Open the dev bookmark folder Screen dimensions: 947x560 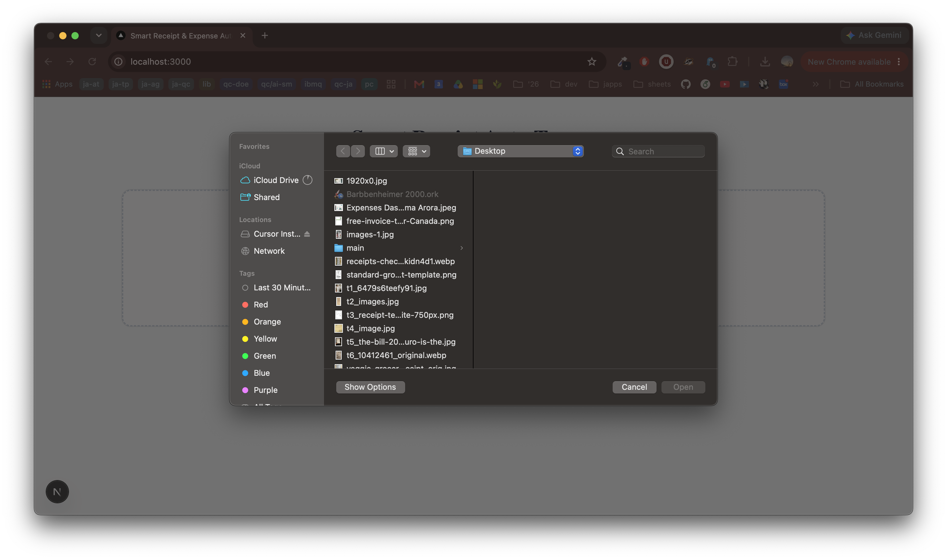[564, 84]
